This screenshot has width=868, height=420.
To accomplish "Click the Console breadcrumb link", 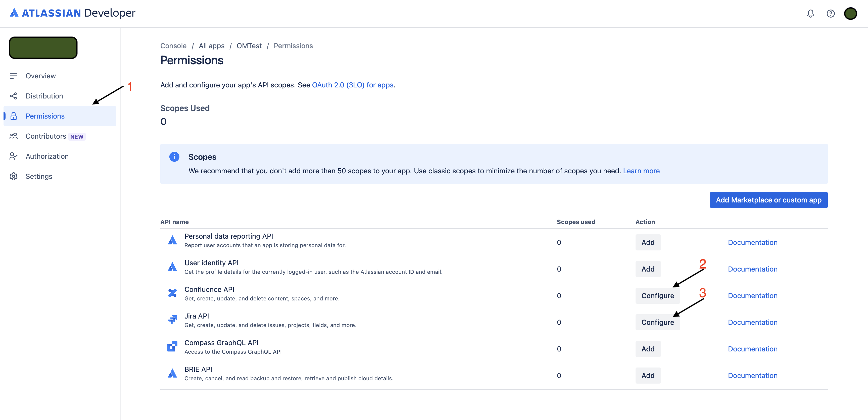I will tap(173, 46).
